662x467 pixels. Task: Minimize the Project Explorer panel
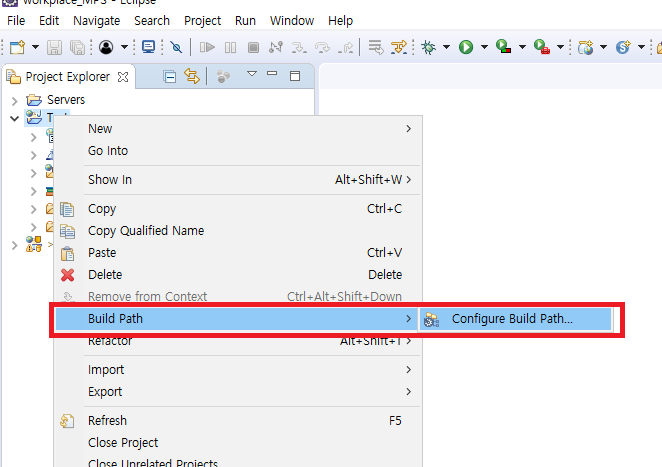(272, 73)
